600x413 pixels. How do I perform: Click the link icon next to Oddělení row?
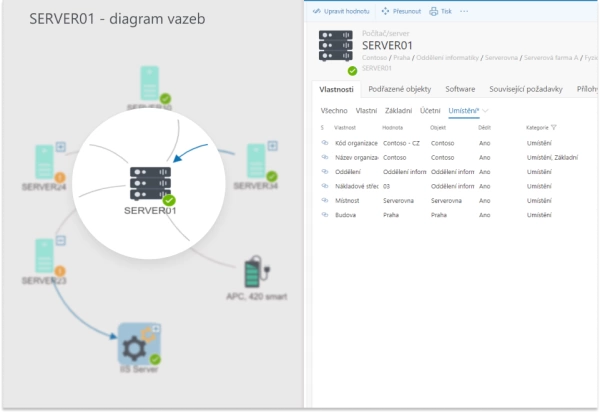324,171
